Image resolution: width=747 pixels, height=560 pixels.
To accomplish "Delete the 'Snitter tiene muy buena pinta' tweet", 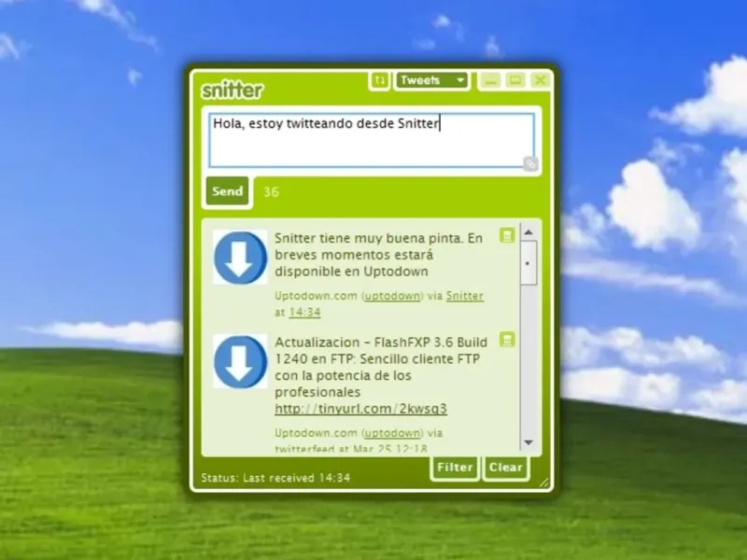I will click(507, 236).
